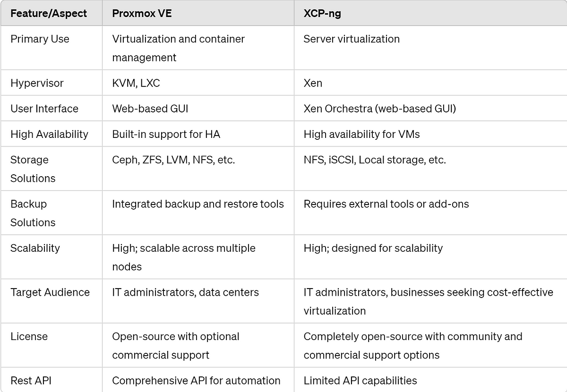This screenshot has height=392, width=567.
Task: Click the Xen hypervisor cell
Action: click(x=313, y=83)
